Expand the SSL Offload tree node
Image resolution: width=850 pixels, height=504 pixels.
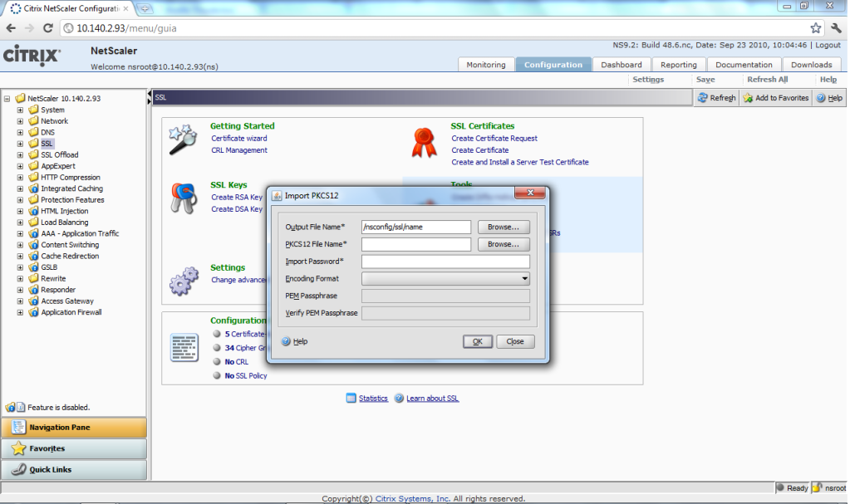(x=20, y=155)
